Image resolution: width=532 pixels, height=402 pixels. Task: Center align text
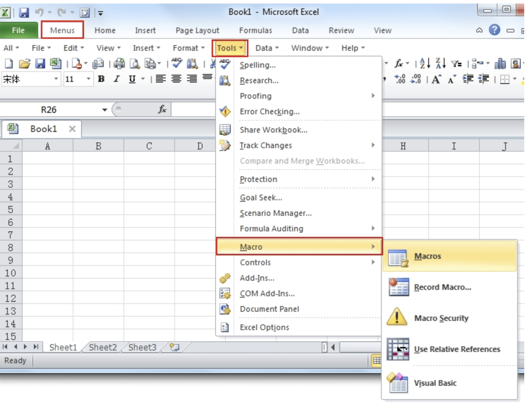pos(176,79)
